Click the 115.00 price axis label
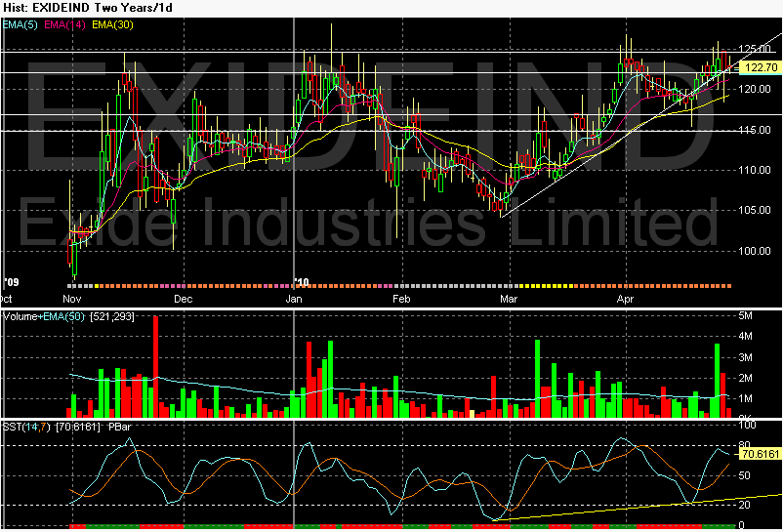Image resolution: width=783 pixels, height=532 pixels. pos(755,130)
